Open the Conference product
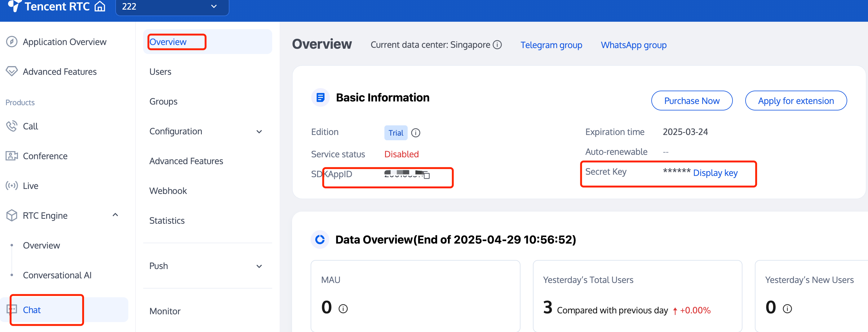 pos(45,156)
